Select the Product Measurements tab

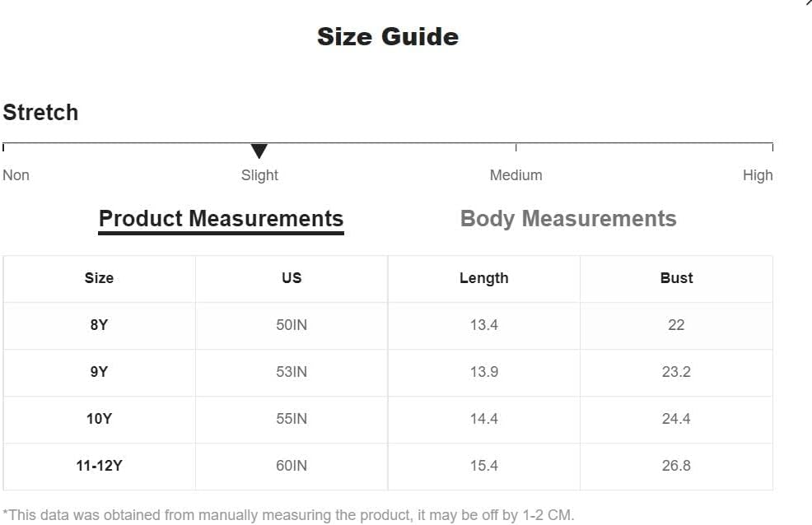click(222, 221)
